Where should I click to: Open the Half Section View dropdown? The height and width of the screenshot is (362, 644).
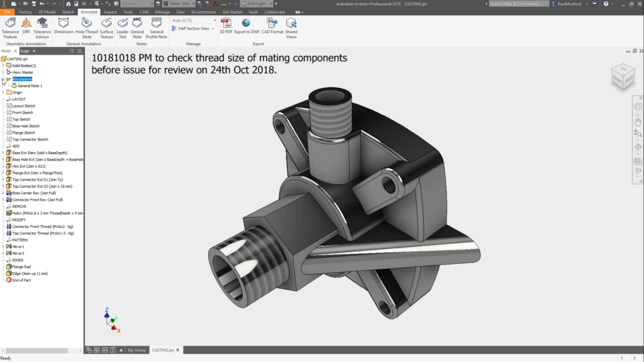pos(194,28)
